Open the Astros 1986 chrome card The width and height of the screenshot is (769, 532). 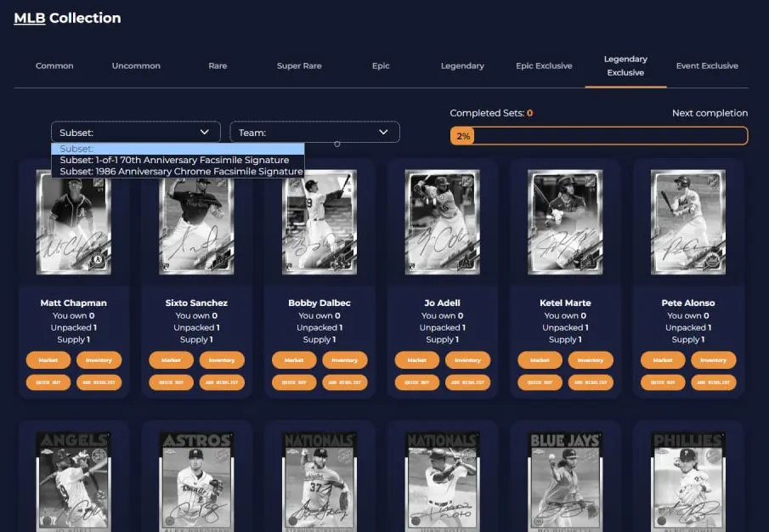coord(196,482)
